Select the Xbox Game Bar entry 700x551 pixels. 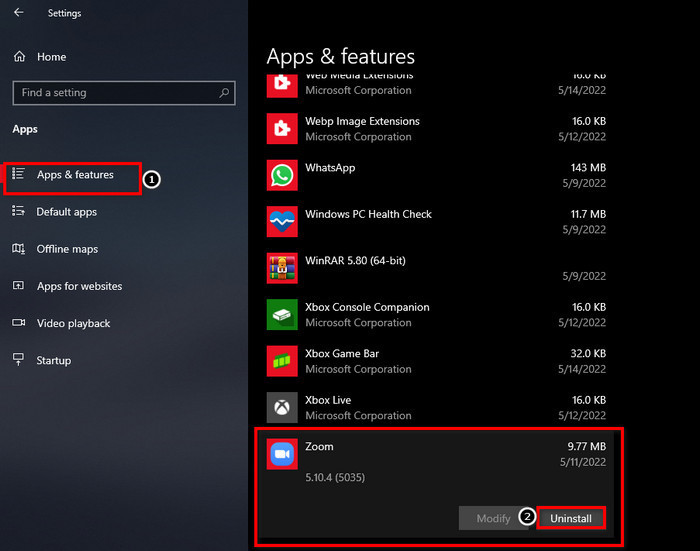click(342, 354)
